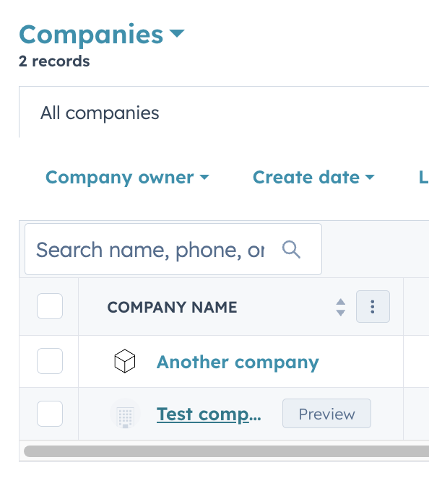This screenshot has width=429, height=504.
Task: Click the Companies title caret arrow
Action: (177, 33)
